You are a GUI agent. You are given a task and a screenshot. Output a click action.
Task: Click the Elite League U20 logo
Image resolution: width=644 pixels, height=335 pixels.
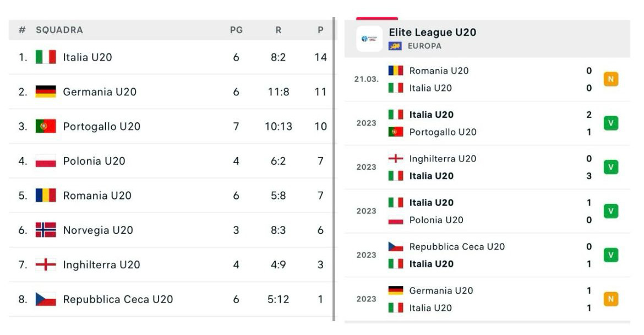point(369,39)
